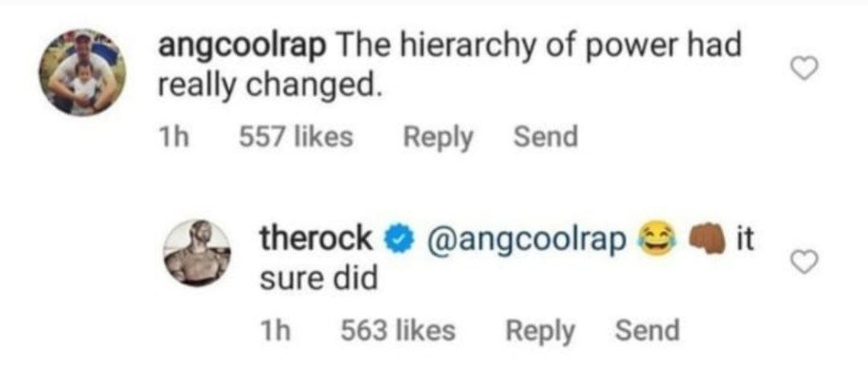Click the 'sure did' reply text
The width and height of the screenshot is (868, 370).
(319, 278)
